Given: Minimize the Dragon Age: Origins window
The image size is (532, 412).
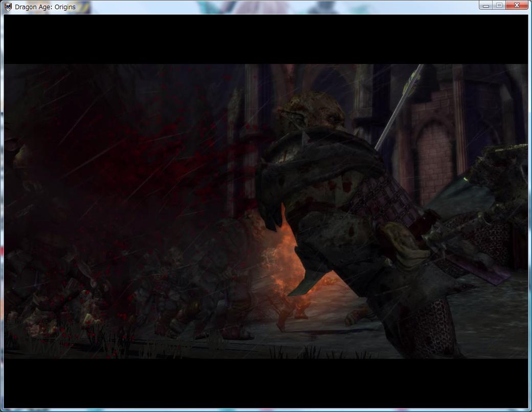Looking at the screenshot, I should point(486,6).
